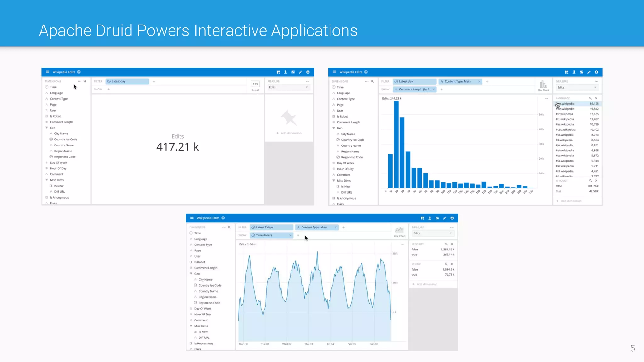Click the tallest bar in the bar chart
The height and width of the screenshot is (362, 644).
coord(396,145)
